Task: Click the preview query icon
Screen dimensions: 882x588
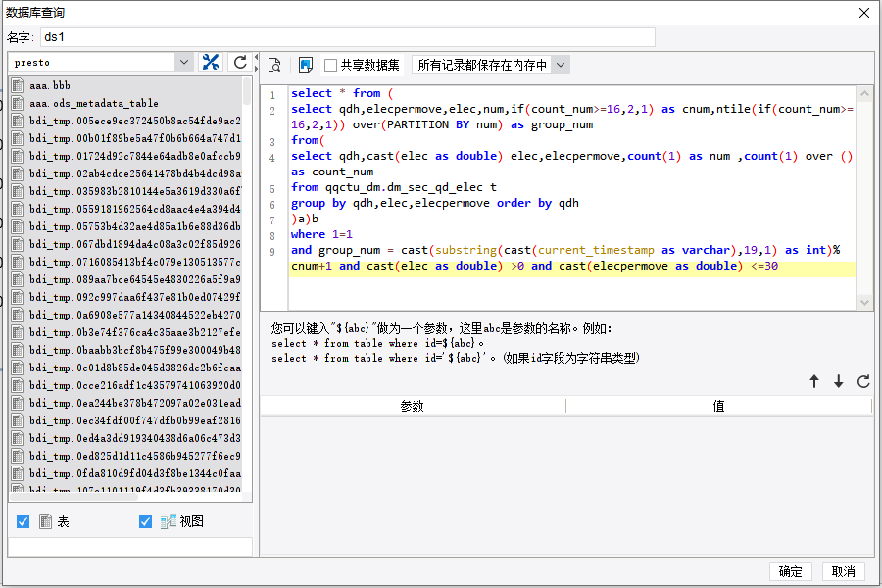Action: [x=274, y=66]
